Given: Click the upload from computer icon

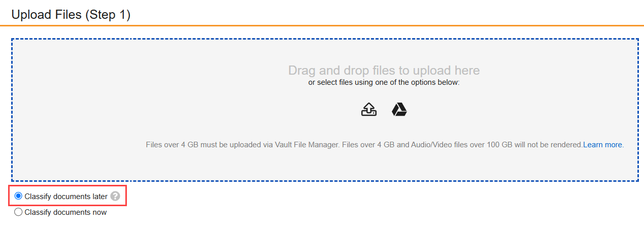Looking at the screenshot, I should pos(369,110).
